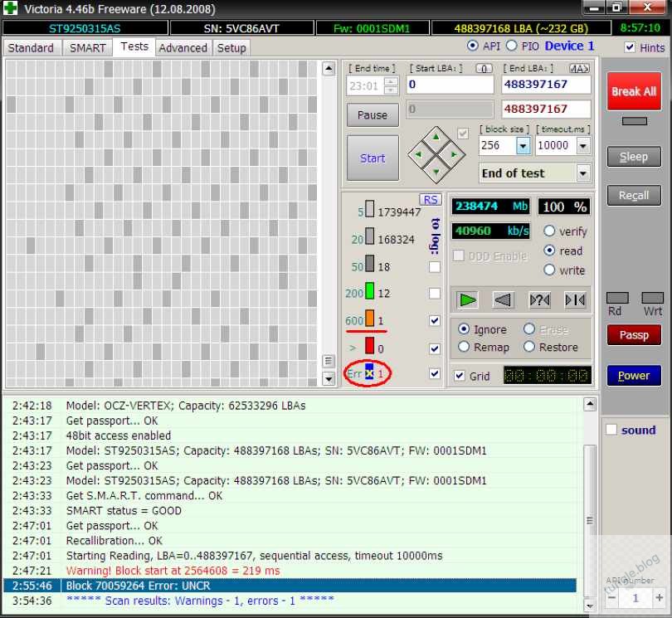
Task: Select the write test mode
Action: (x=549, y=270)
